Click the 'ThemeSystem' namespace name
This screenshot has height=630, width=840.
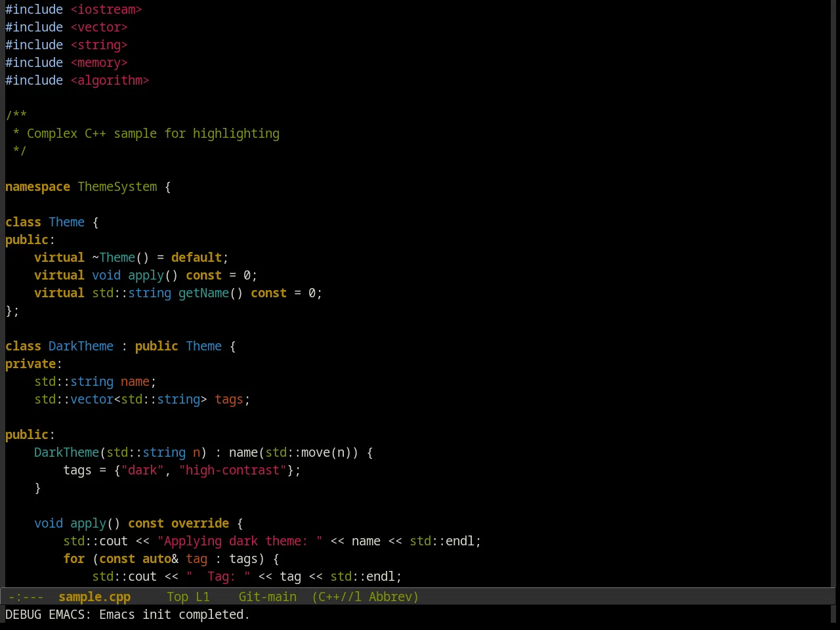(x=117, y=186)
